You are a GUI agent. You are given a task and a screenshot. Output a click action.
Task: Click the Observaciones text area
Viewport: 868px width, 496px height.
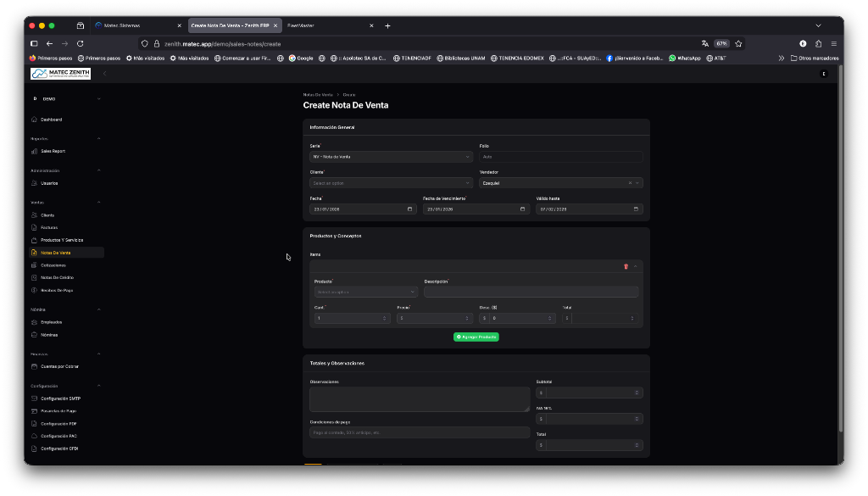point(420,399)
